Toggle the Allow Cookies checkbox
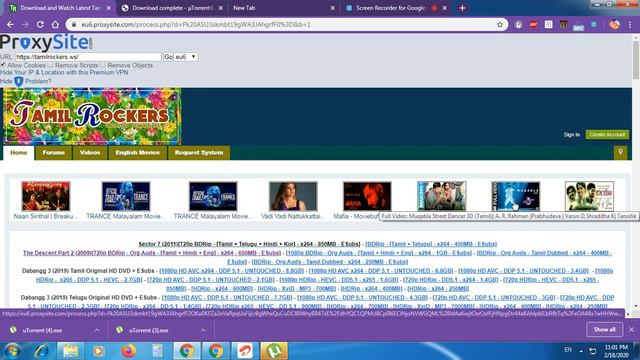The width and height of the screenshot is (640, 360). click(x=3, y=65)
